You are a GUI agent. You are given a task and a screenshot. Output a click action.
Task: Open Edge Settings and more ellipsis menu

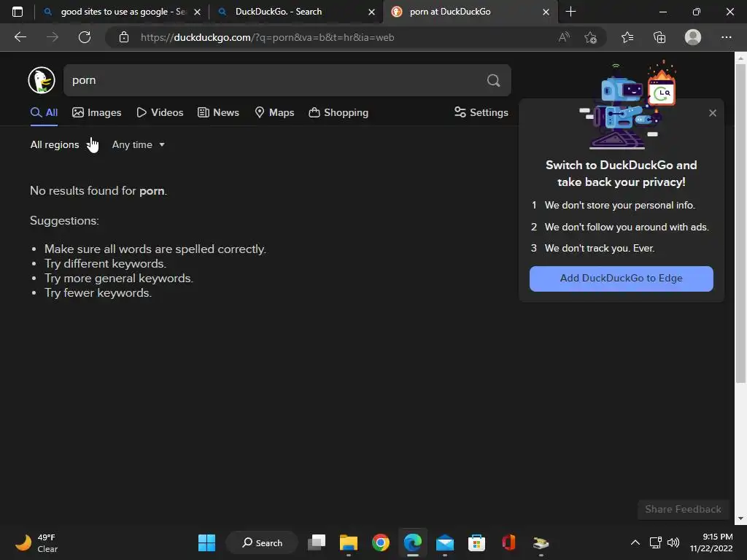coord(726,37)
